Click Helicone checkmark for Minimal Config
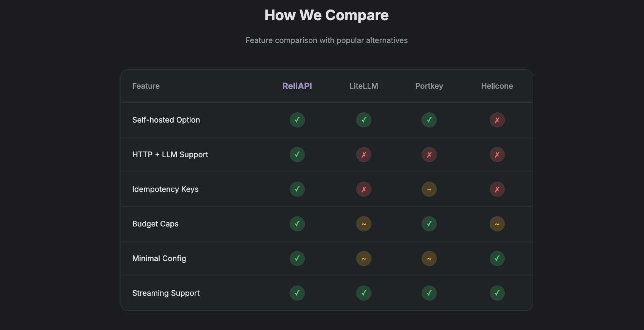The width and height of the screenshot is (644, 330). click(497, 258)
